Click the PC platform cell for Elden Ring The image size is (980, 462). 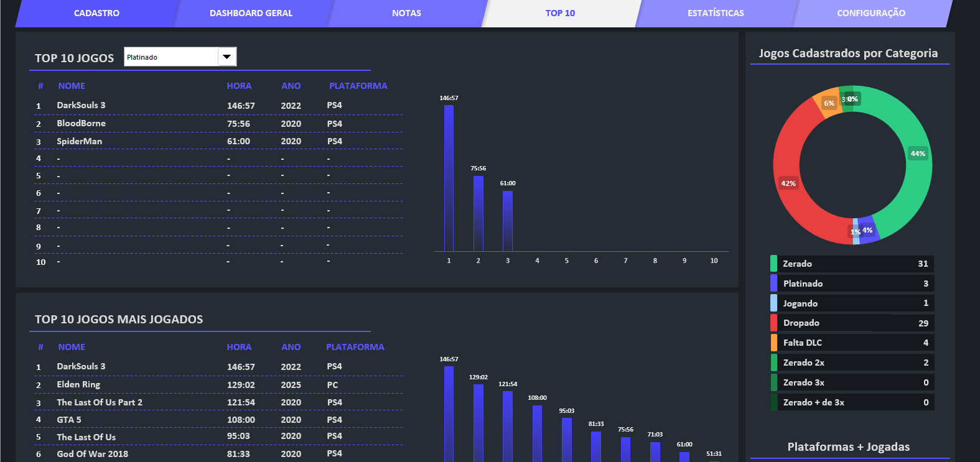point(333,385)
